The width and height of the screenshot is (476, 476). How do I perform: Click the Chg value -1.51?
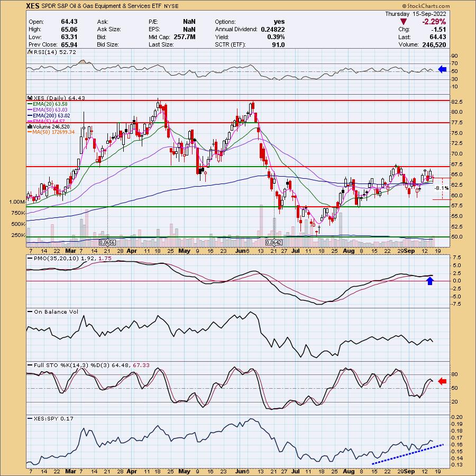coord(438,30)
